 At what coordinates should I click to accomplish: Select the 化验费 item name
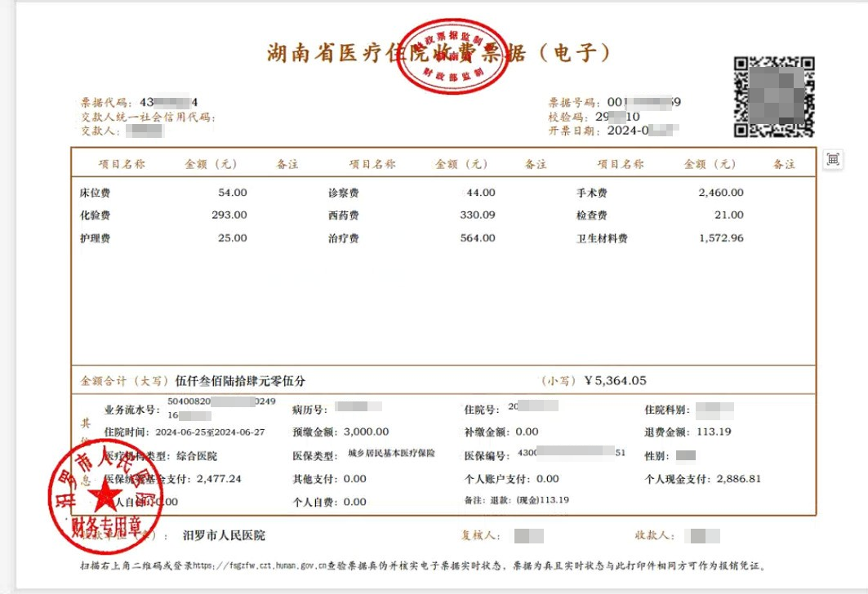point(96,215)
